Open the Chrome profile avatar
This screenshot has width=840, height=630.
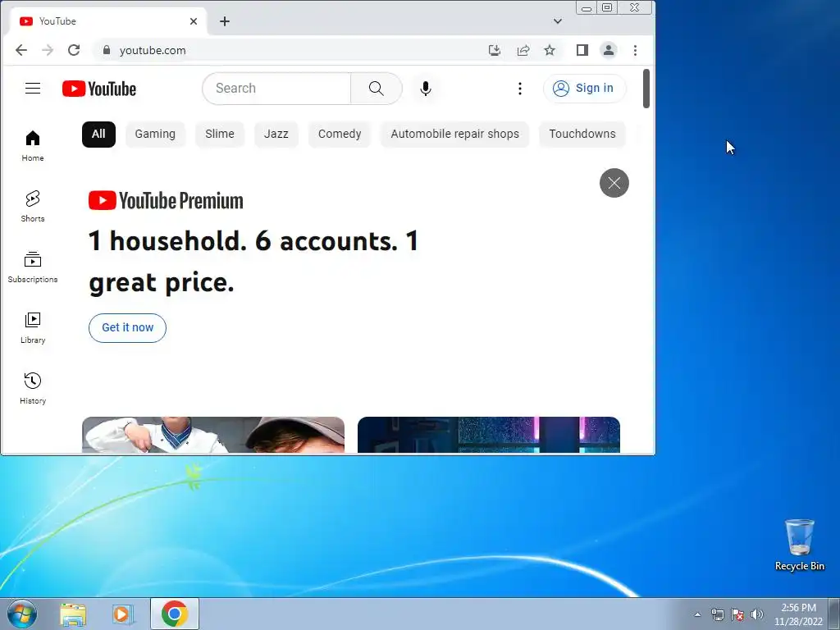tap(609, 50)
